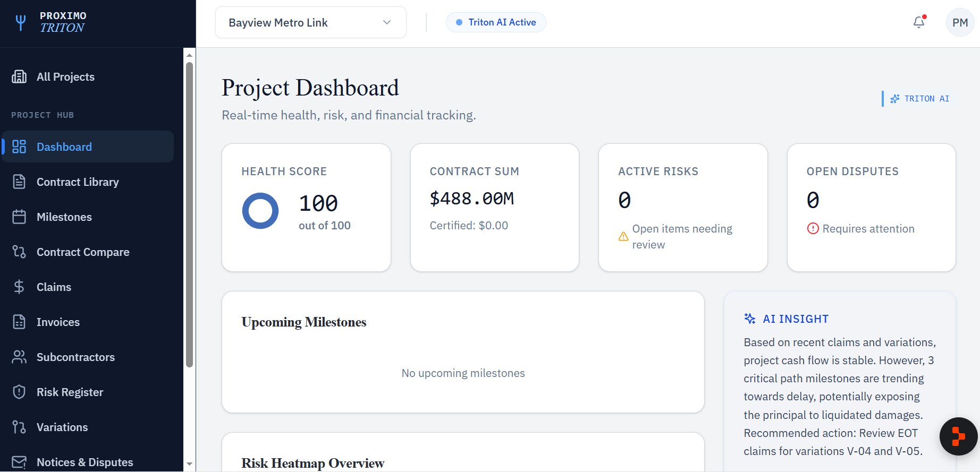Open the Active Risks card
980x472 pixels.
tap(683, 208)
